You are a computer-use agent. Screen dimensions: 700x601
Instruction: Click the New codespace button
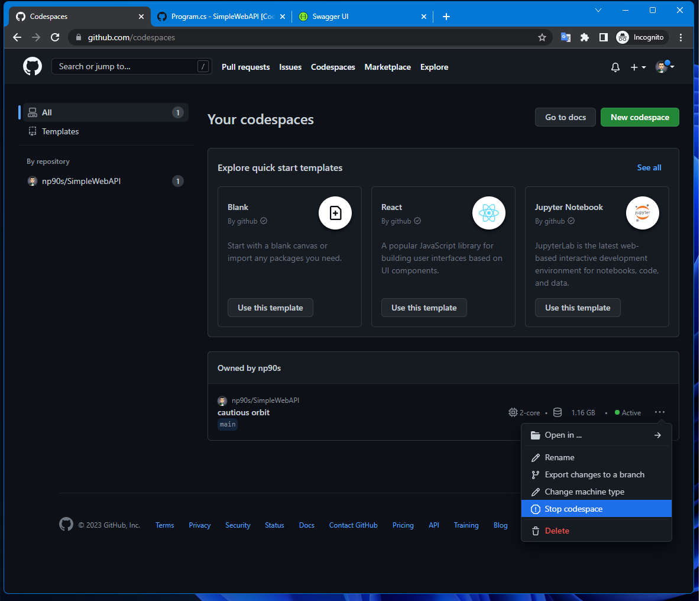point(640,117)
